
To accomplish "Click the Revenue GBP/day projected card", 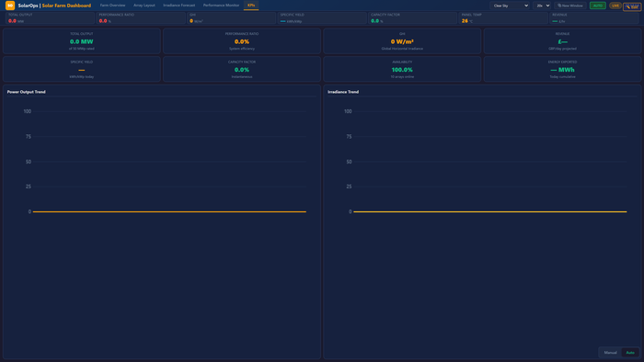I will 562,41.
